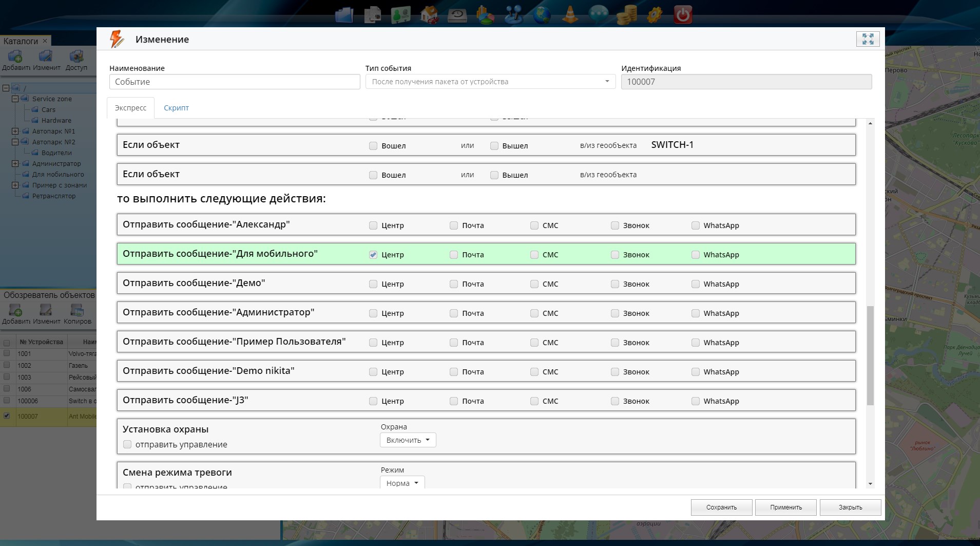Screen dimensions: 980x546
Task: Enable Центр for message to Александр
Action: (x=373, y=225)
